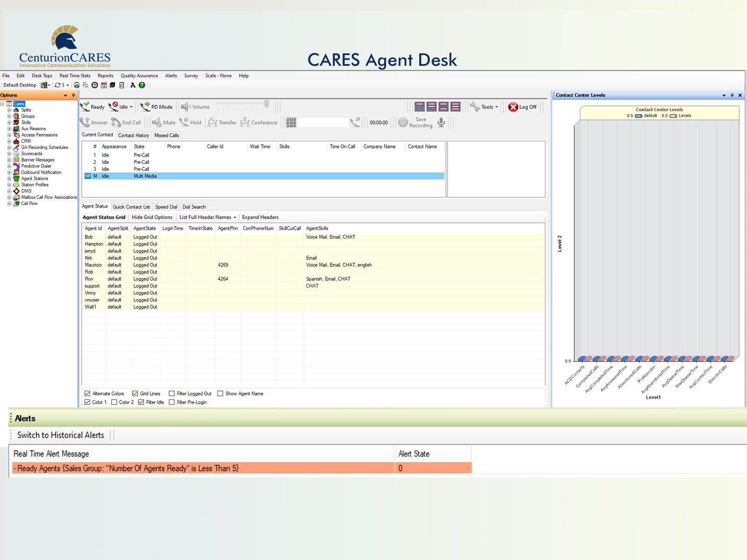This screenshot has height=560, width=747.
Task: Click the microphone icon
Action: tap(441, 122)
